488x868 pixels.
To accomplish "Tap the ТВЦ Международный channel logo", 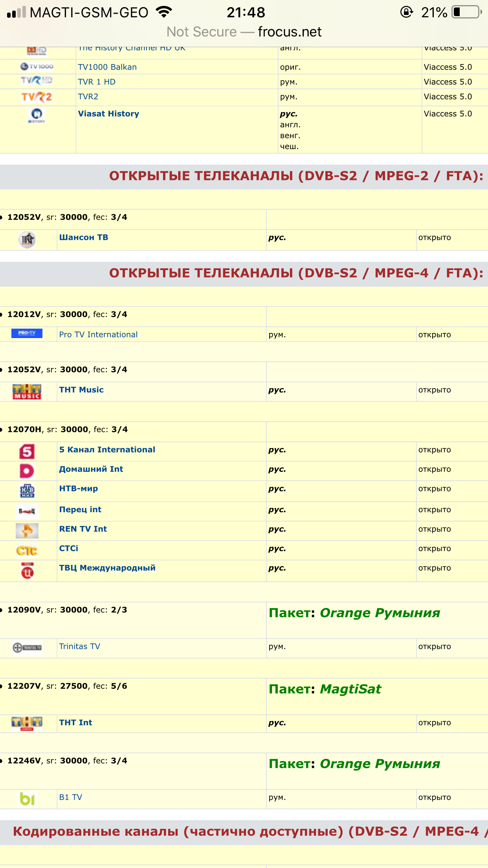I will (27, 571).
